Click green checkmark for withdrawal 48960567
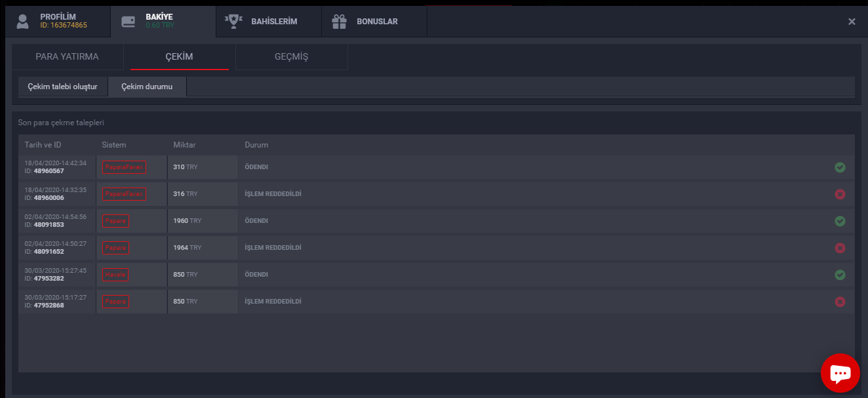The height and width of the screenshot is (398, 868). 840,167
